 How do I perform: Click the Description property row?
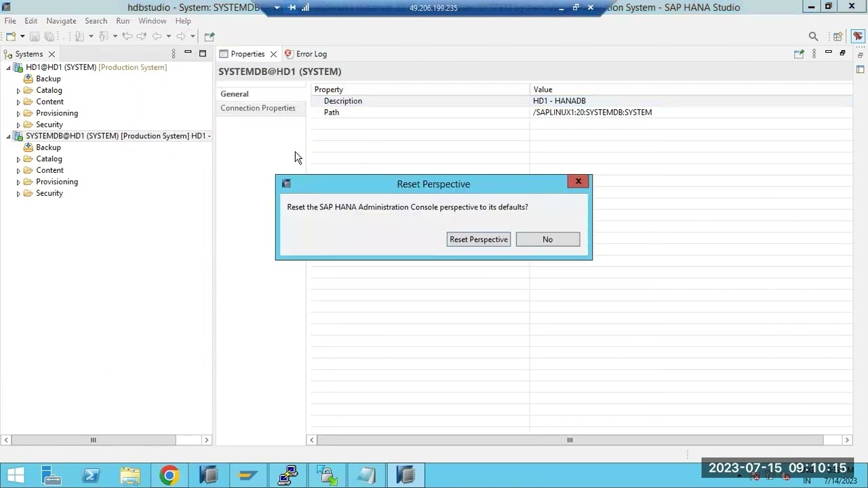click(581, 101)
